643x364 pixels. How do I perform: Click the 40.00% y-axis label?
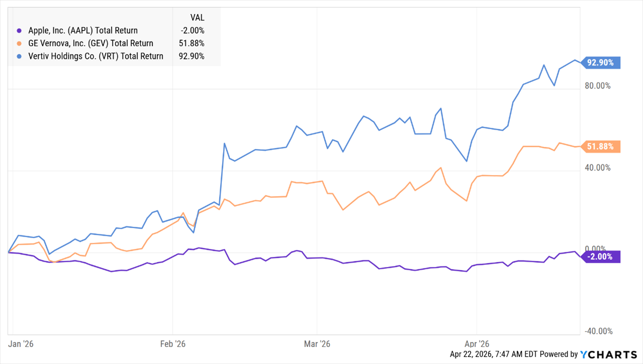(x=597, y=167)
